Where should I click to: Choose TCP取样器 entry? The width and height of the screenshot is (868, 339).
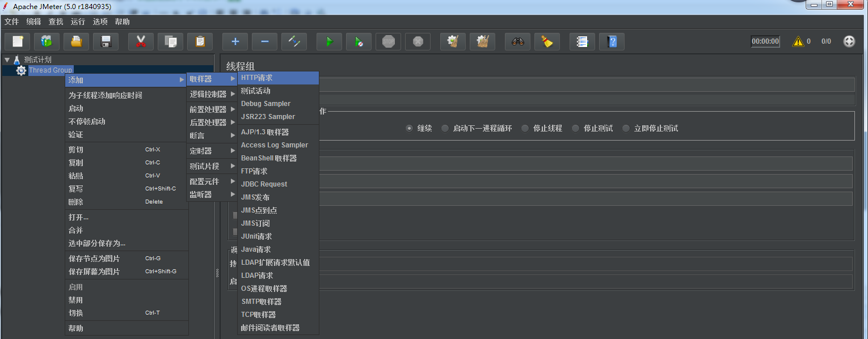coord(278,315)
